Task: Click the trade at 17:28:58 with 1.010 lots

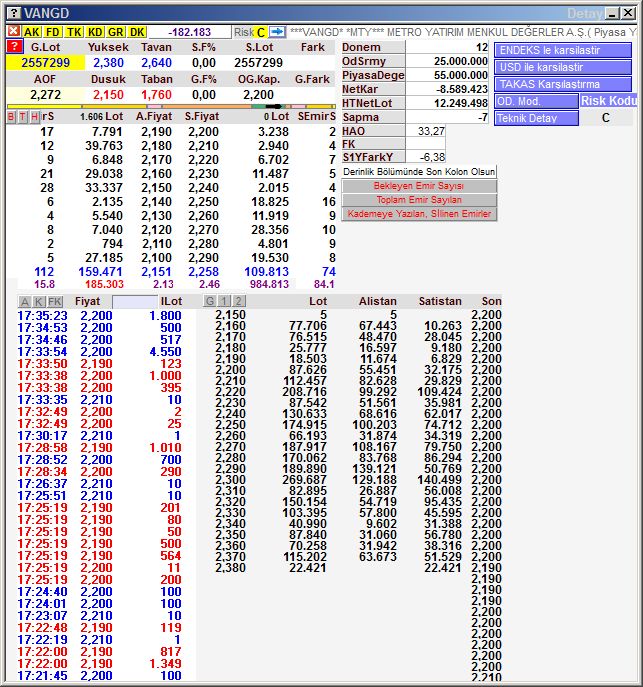Action: tap(99, 447)
